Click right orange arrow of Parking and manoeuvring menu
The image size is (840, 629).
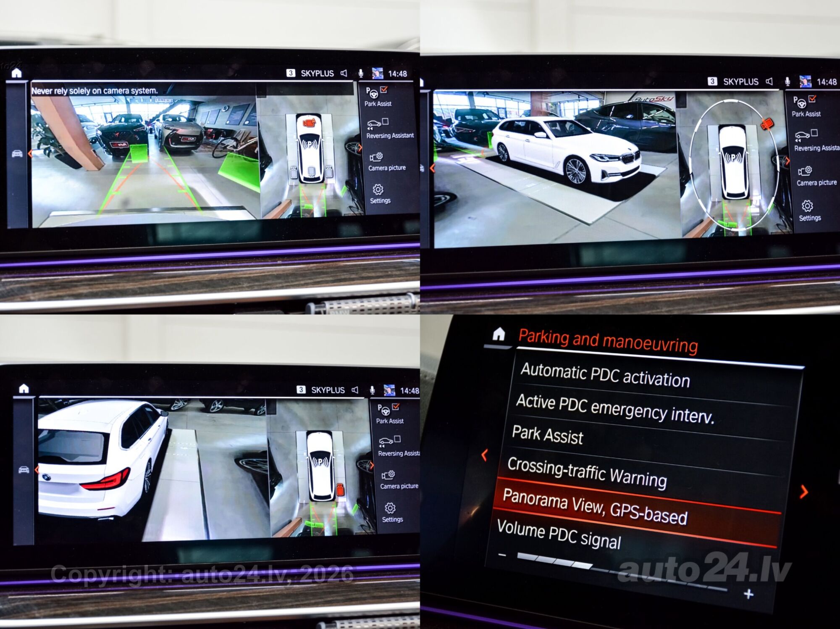(804, 492)
